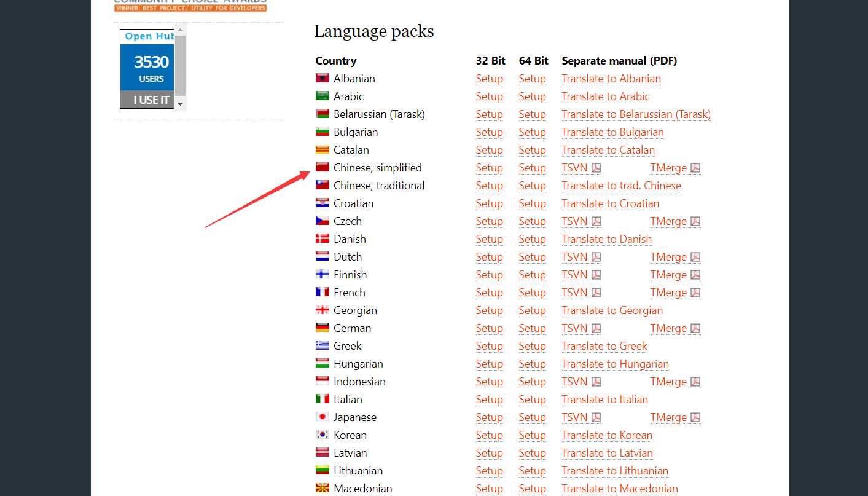Click the Chinese traditional flag icon
The height and width of the screenshot is (496, 868).
[323, 185]
